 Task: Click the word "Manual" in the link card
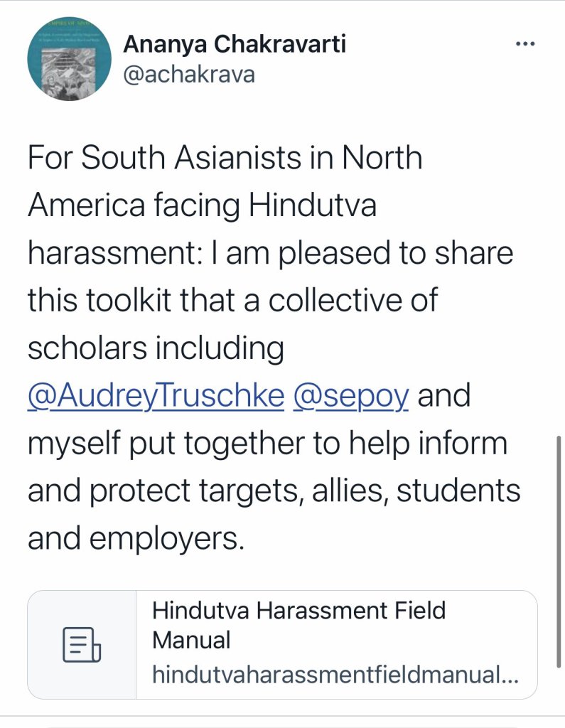pos(191,640)
